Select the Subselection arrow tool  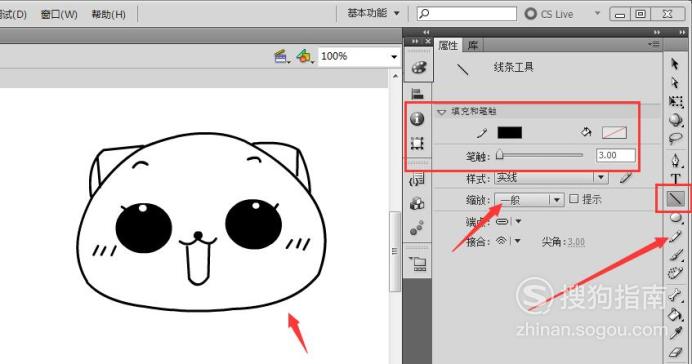[x=675, y=83]
